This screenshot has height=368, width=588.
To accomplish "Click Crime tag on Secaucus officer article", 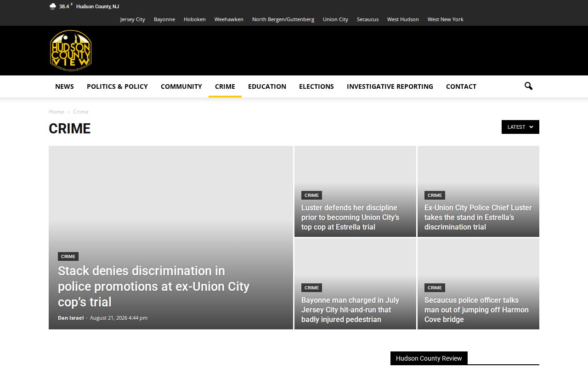I will [x=435, y=288].
